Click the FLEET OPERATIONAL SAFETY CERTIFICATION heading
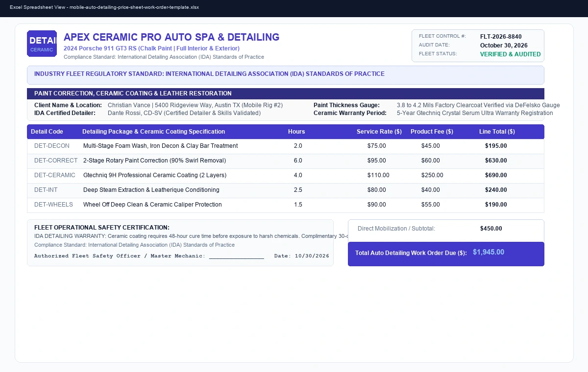 pos(102,228)
